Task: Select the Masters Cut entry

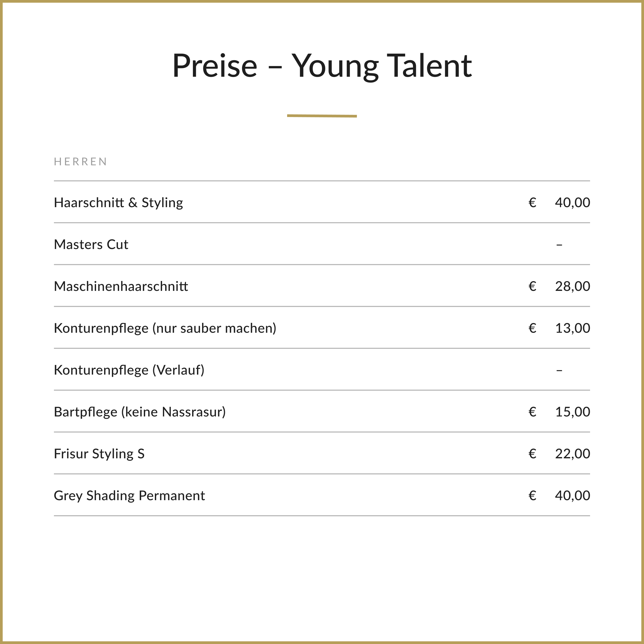Action: tap(91, 244)
